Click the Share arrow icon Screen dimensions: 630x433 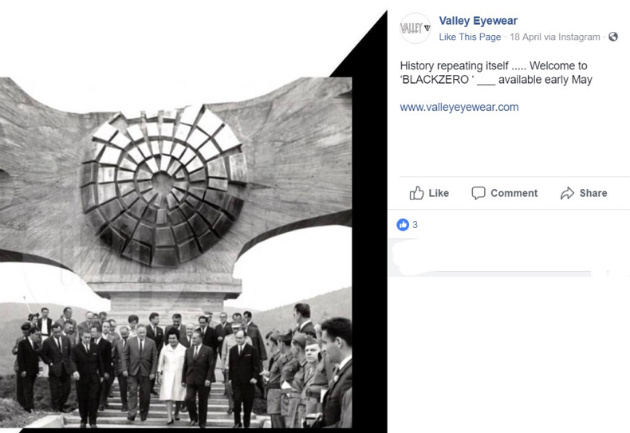tap(567, 193)
